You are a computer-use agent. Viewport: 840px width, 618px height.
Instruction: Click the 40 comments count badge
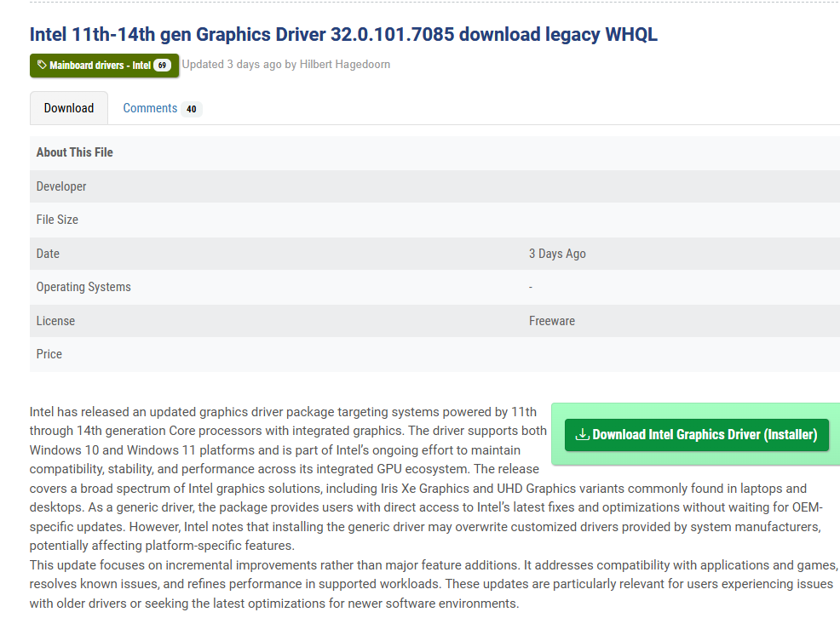pos(191,109)
